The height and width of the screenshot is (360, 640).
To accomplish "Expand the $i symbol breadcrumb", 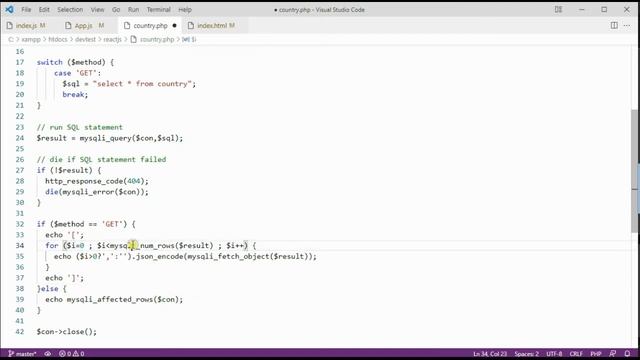I will click(x=189, y=39).
